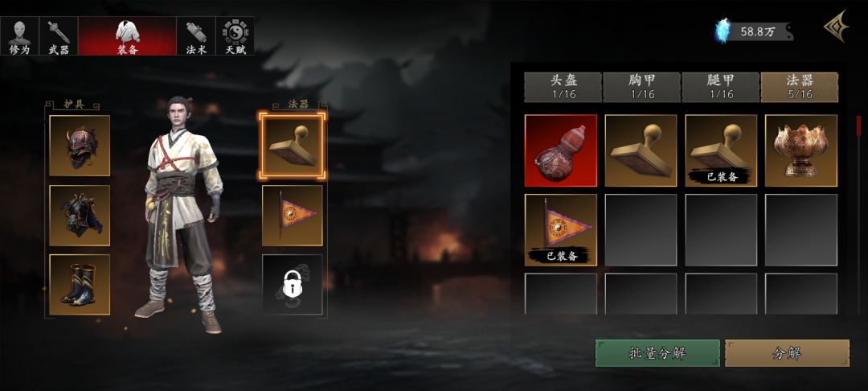Image resolution: width=868 pixels, height=391 pixels.
Task: Select the equipped boots slot
Action: [80, 285]
